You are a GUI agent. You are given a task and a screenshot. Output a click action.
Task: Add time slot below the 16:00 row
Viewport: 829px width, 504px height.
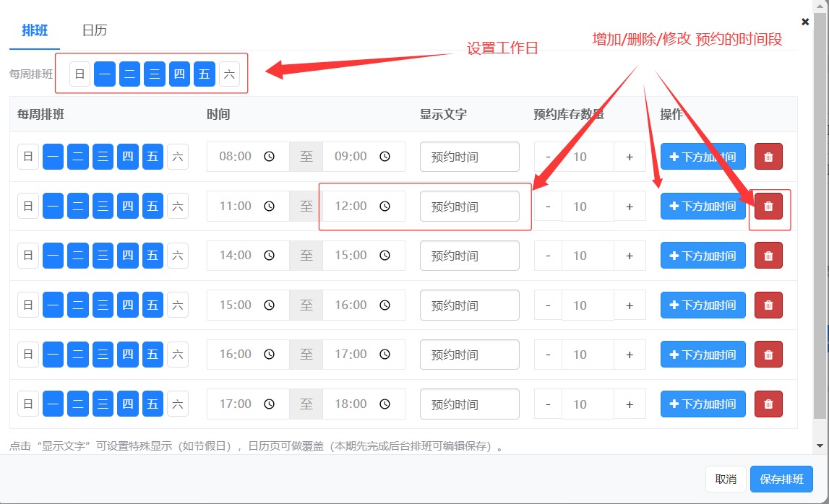(x=703, y=355)
